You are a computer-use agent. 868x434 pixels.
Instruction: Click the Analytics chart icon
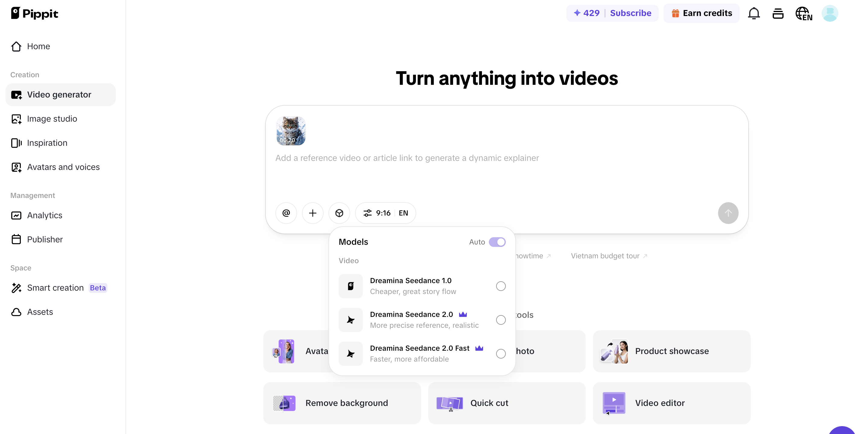tap(16, 215)
